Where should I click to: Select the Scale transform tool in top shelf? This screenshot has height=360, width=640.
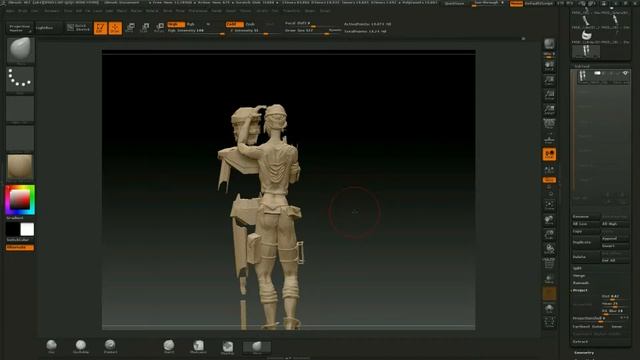145,27
